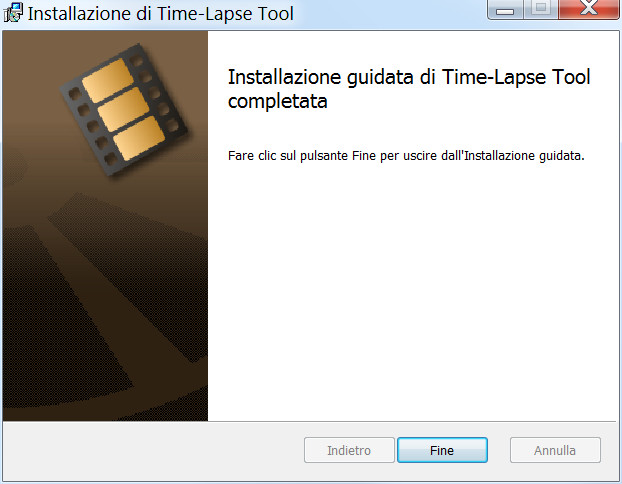The image size is (622, 484).
Task: Minimize the Time-Lapse Tool installer window
Action: pos(505,9)
